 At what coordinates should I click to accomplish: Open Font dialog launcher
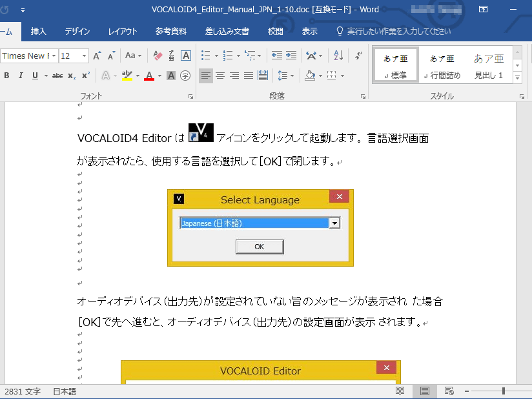tap(190, 97)
